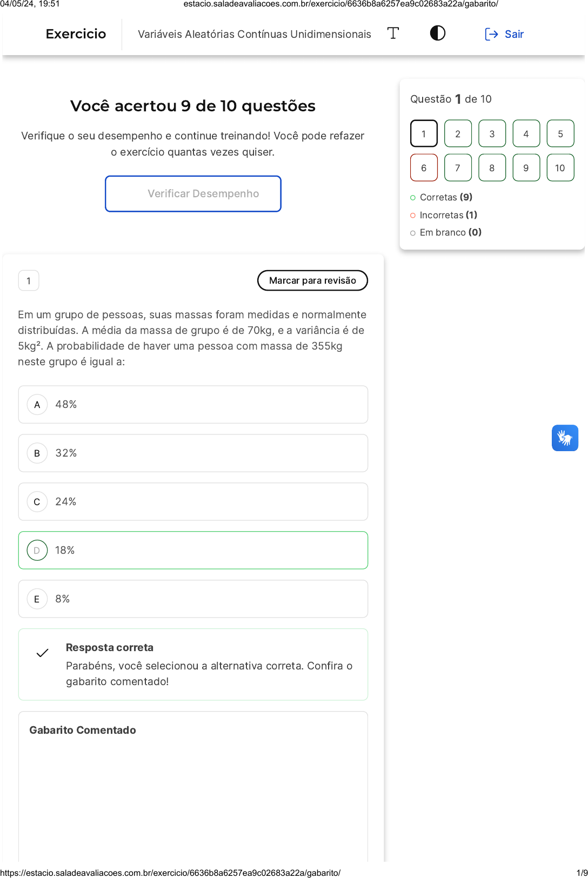Image resolution: width=588 pixels, height=878 pixels.
Task: Click the Exercicio header title
Action: 76,34
